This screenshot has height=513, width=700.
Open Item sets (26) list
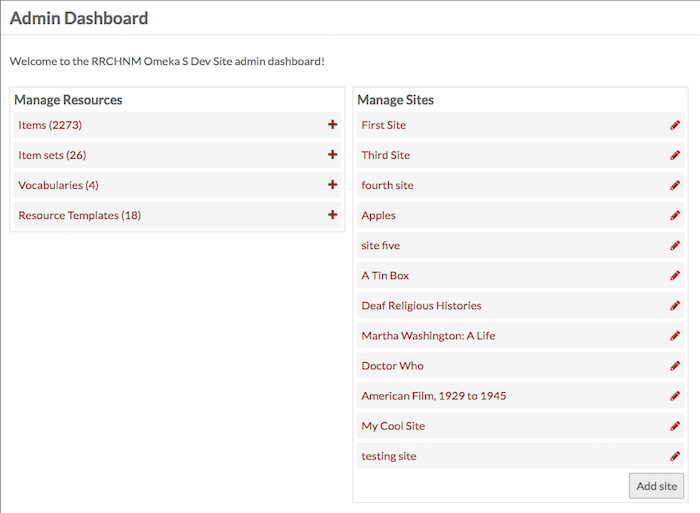pyautogui.click(x=52, y=155)
